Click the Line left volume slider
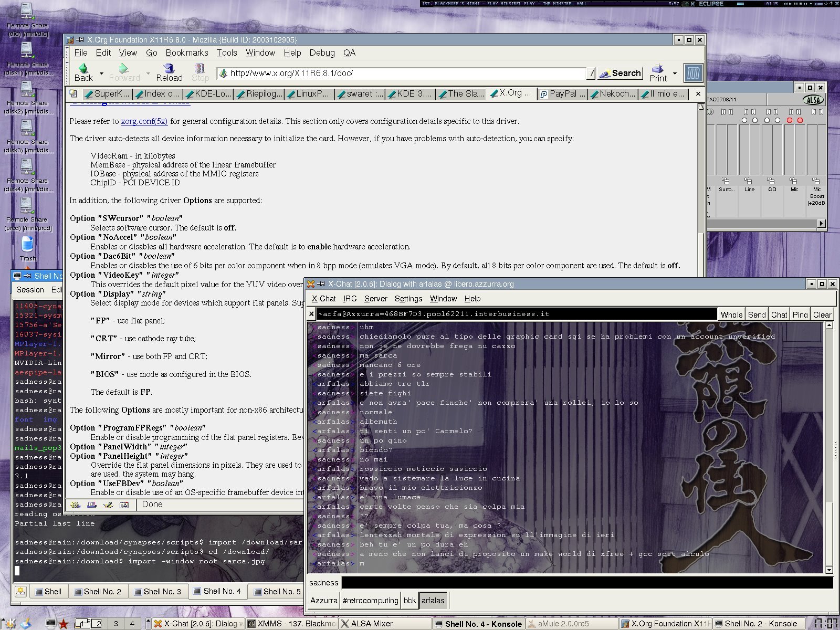The width and height of the screenshot is (840, 630). 744,150
